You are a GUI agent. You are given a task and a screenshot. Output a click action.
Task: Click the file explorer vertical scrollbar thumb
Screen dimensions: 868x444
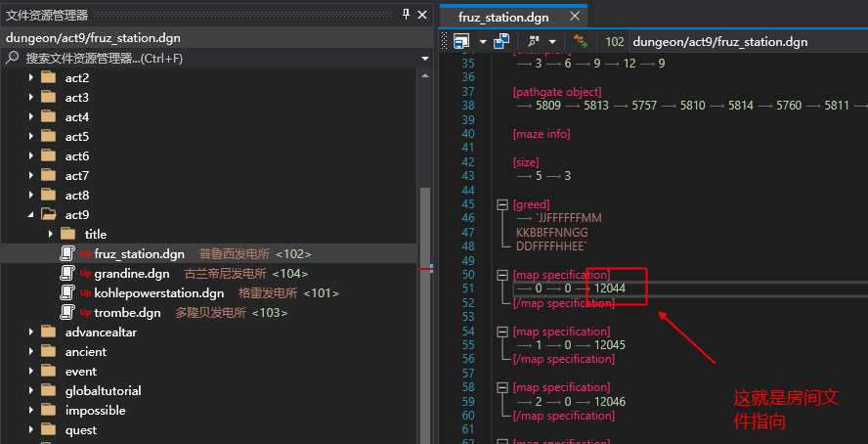click(425, 316)
